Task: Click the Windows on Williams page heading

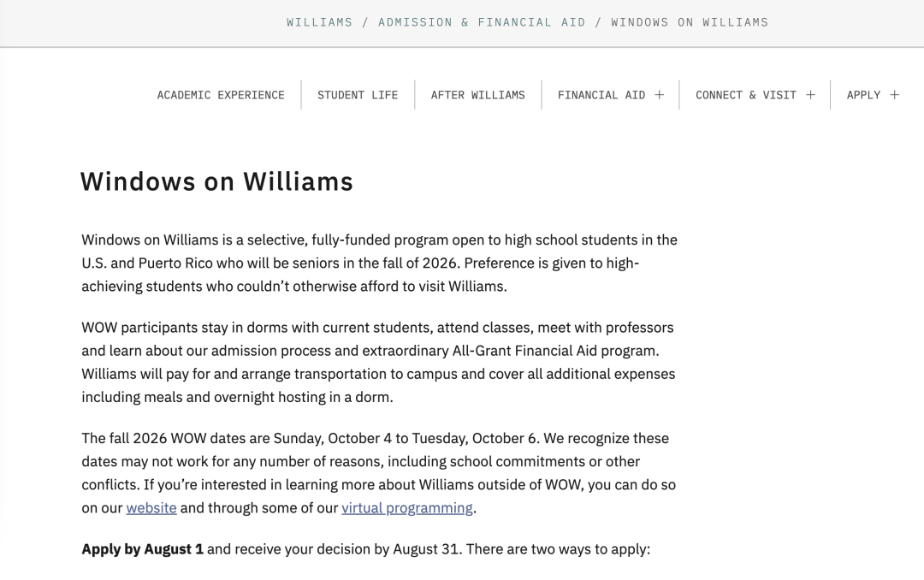Action: [x=216, y=181]
